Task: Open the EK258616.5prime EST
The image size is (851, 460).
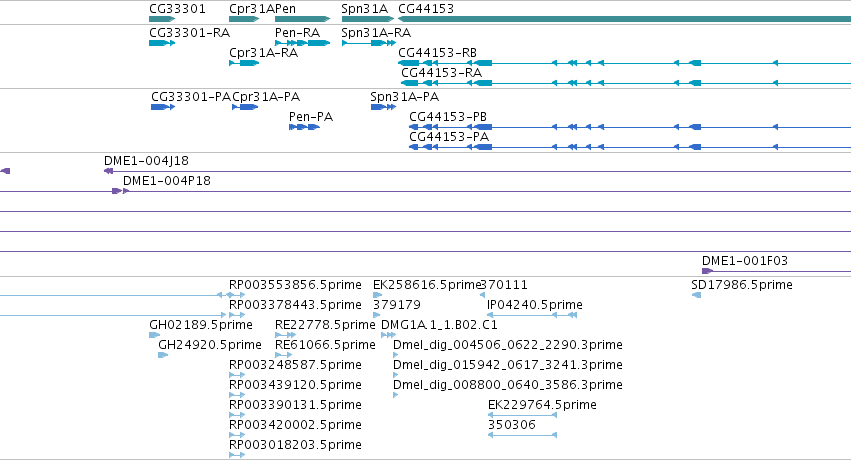Action: (427, 285)
